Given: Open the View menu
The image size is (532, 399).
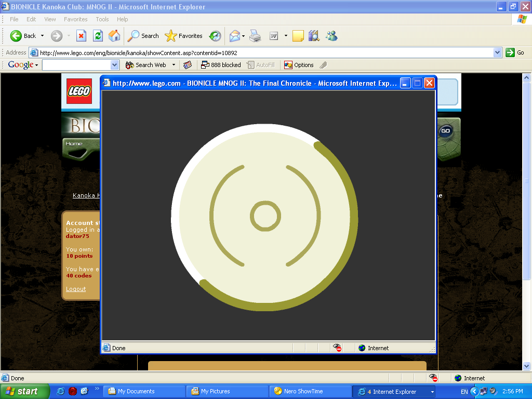Looking at the screenshot, I should [x=50, y=19].
